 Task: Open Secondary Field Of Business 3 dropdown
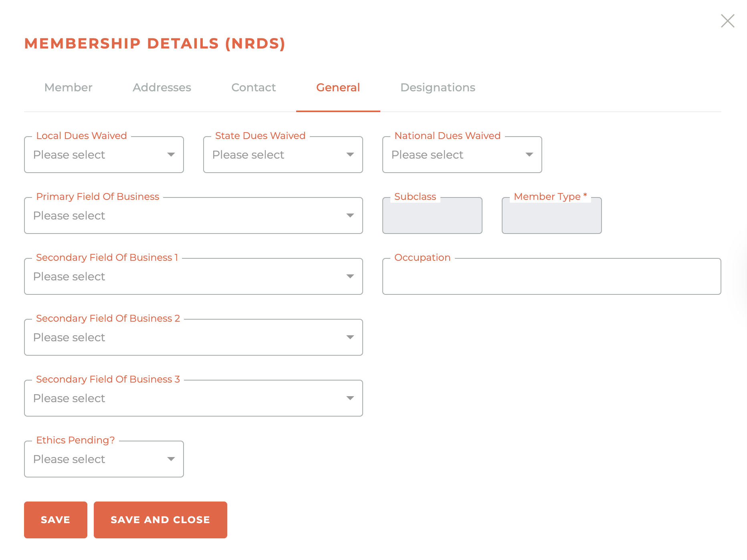[193, 399]
